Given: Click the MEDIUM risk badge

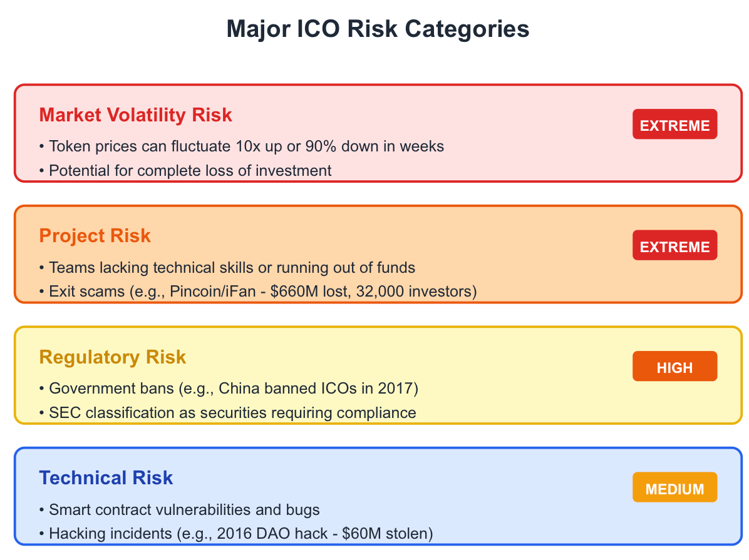Looking at the screenshot, I should tap(674, 488).
